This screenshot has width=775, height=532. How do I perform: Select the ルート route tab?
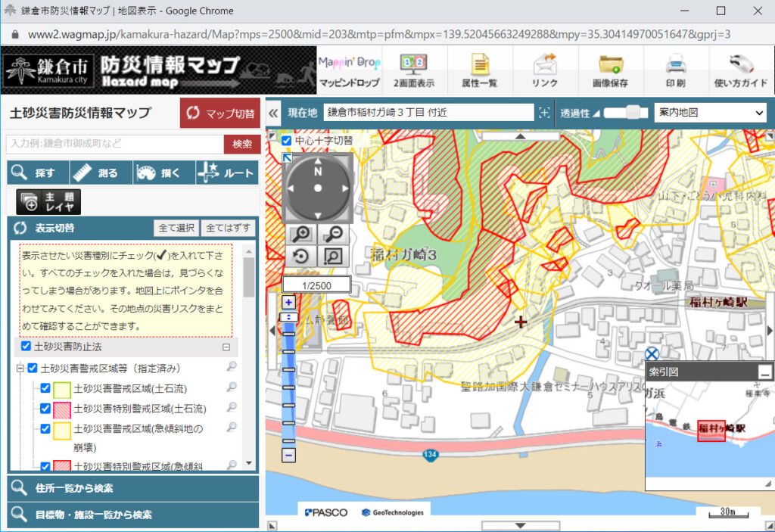[226, 173]
